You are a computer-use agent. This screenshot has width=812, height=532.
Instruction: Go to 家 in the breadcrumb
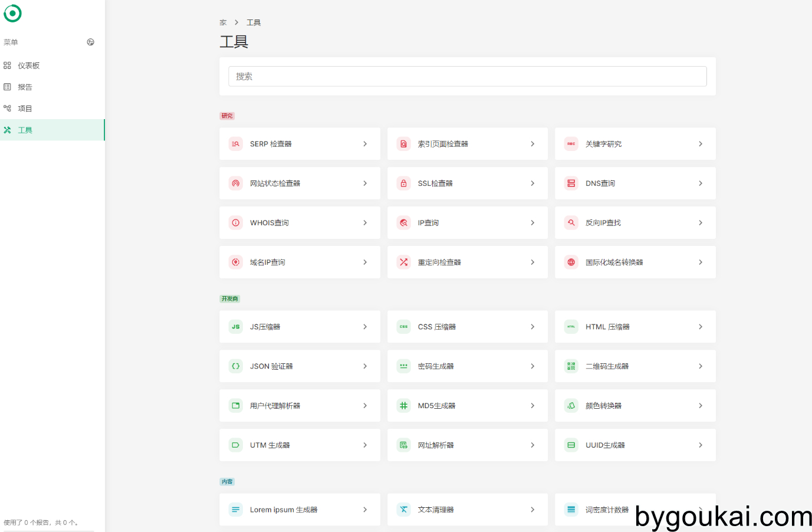click(x=223, y=22)
